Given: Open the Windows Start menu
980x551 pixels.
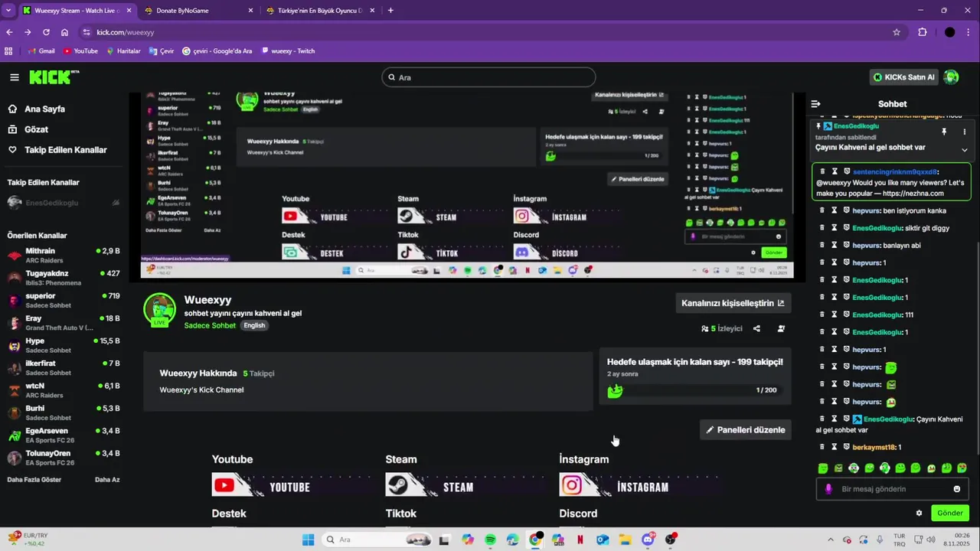Looking at the screenshot, I should tap(308, 540).
